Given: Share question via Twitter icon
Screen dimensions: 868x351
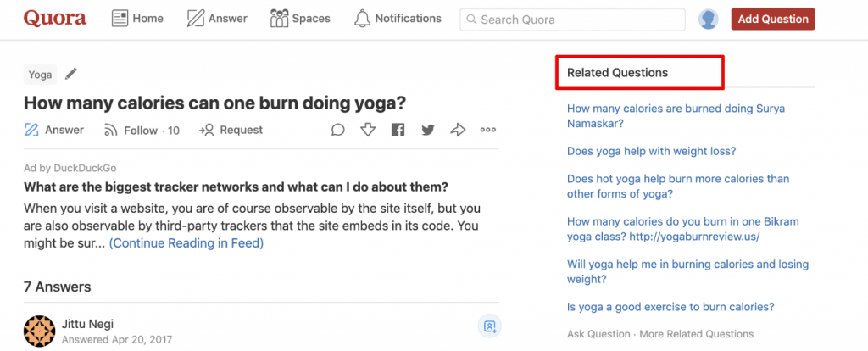Looking at the screenshot, I should click(x=427, y=130).
